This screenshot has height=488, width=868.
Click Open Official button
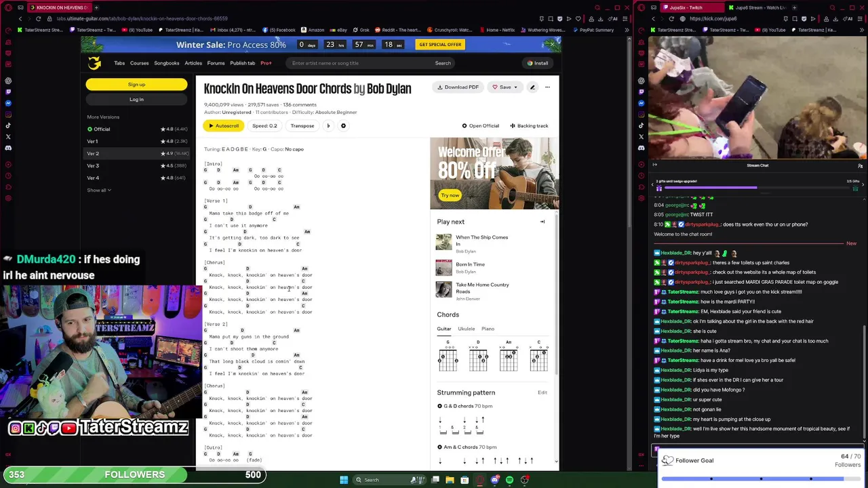click(x=480, y=125)
